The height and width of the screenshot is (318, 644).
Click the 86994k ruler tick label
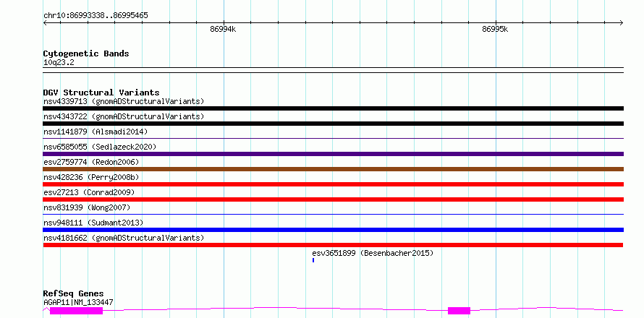(x=223, y=29)
